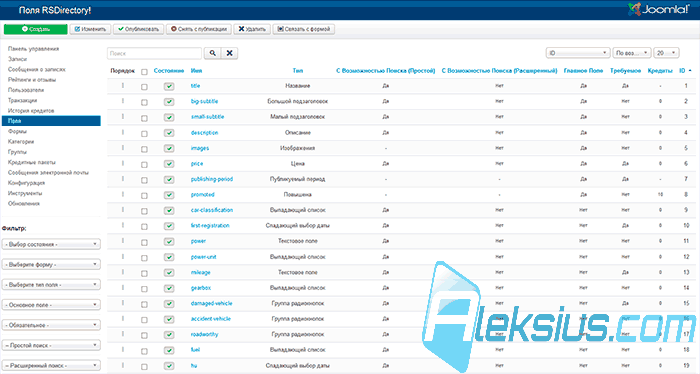Open Формы in sidebar
The width and height of the screenshot is (700, 374).
pyautogui.click(x=17, y=131)
